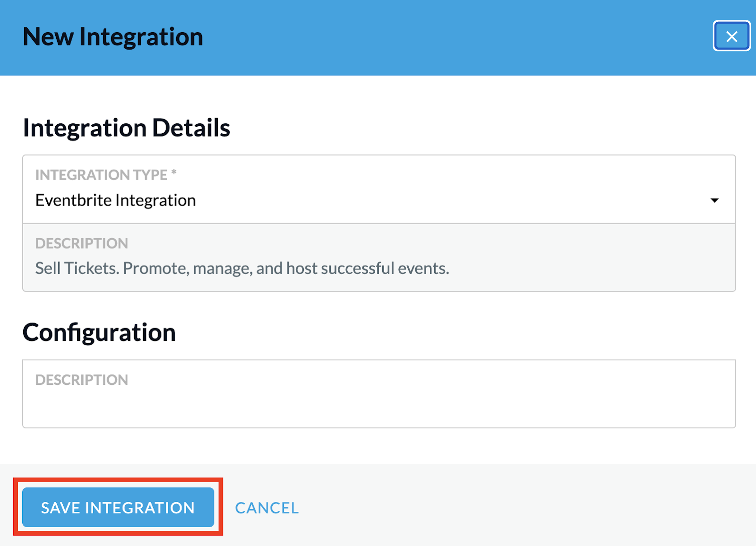Click the dropdown arrow beside Eventbrite Integration
Image resolution: width=756 pixels, height=546 pixels.
(x=714, y=200)
